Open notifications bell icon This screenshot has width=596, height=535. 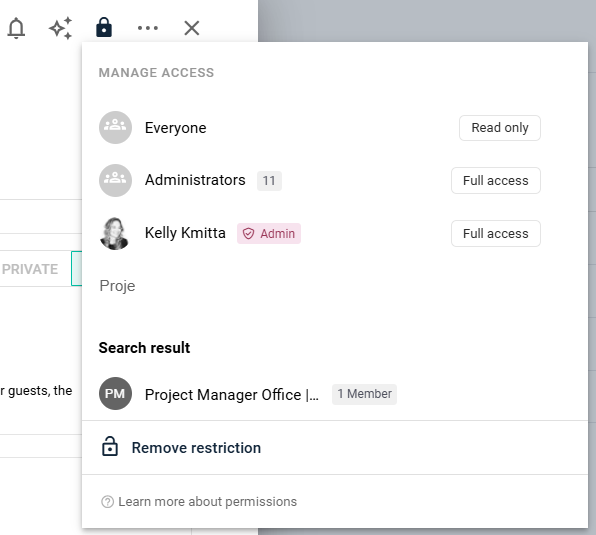click(x=16, y=28)
